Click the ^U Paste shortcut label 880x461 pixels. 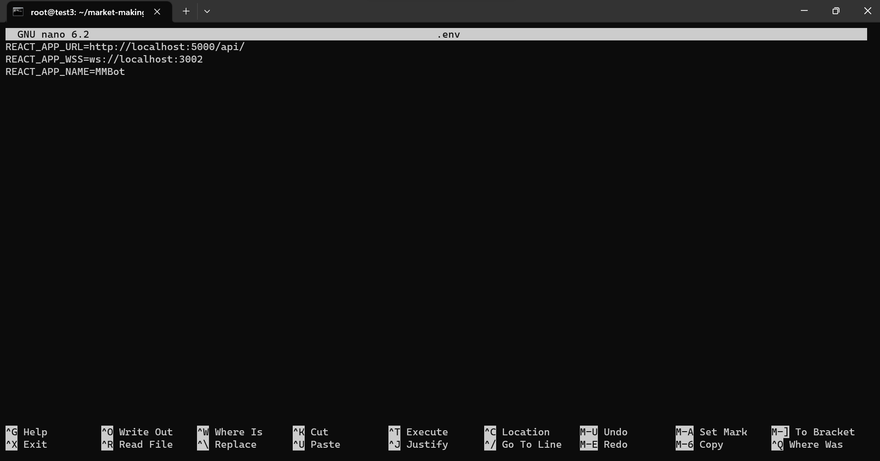316,444
